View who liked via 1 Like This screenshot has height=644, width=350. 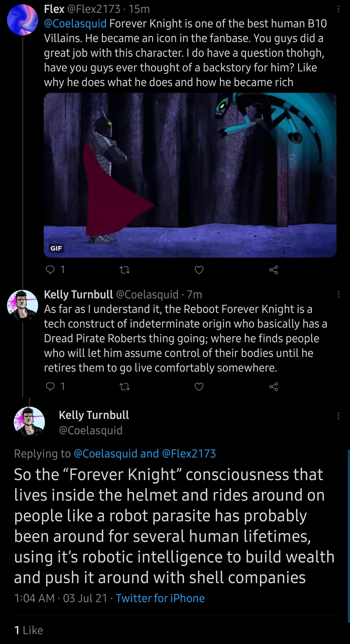click(29, 630)
